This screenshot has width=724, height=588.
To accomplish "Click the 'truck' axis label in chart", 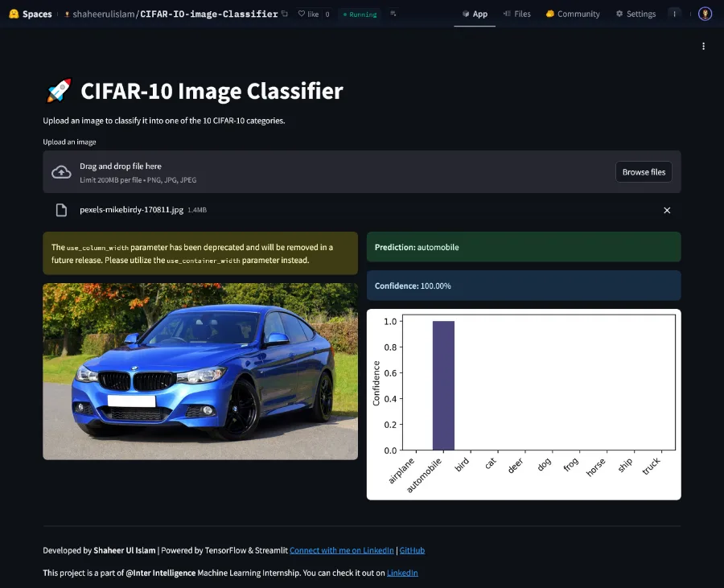I will [652, 467].
